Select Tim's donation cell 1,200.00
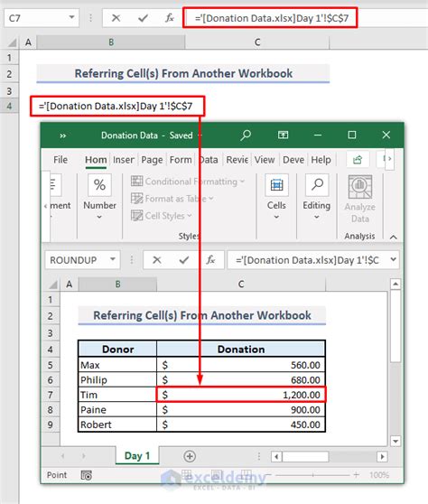This screenshot has height=504, width=428. pos(241,395)
